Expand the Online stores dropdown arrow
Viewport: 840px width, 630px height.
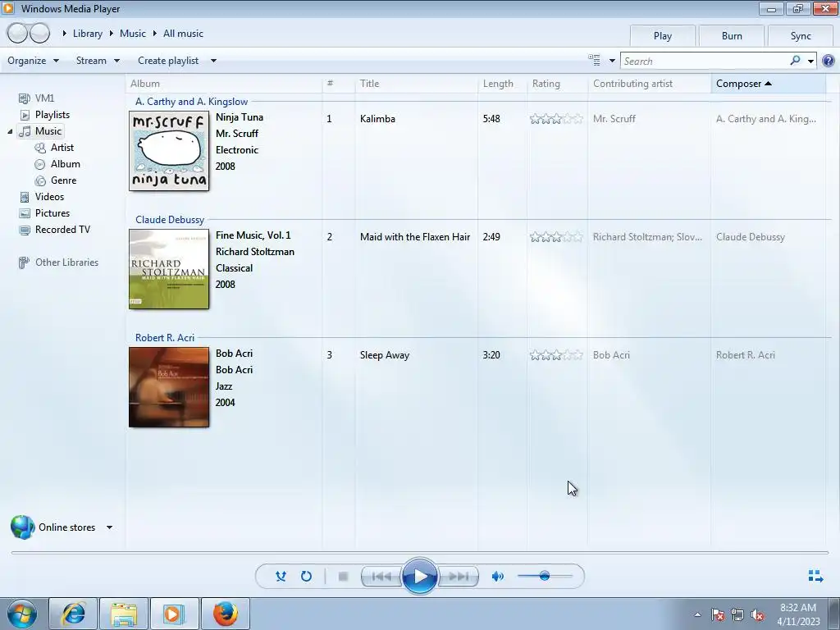pyautogui.click(x=109, y=527)
